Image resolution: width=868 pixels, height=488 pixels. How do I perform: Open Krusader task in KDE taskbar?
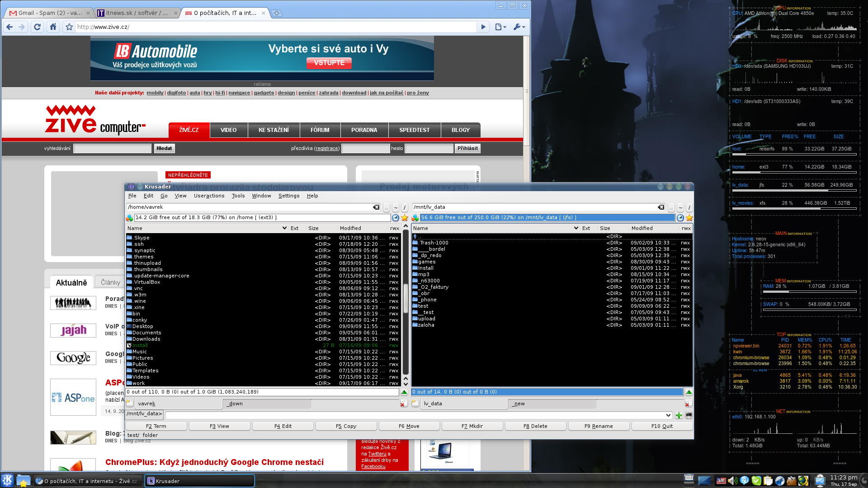point(199,481)
